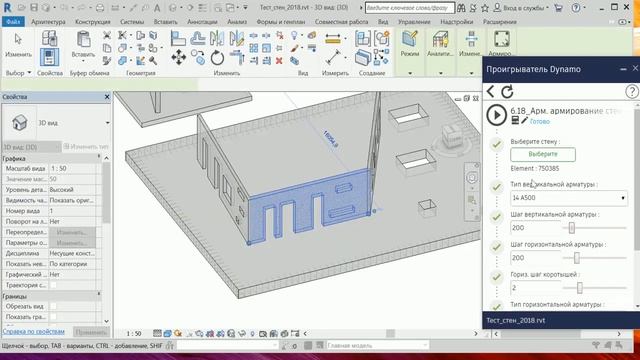
Task: Click the visual style icon in view control bar
Action: (x=167, y=333)
